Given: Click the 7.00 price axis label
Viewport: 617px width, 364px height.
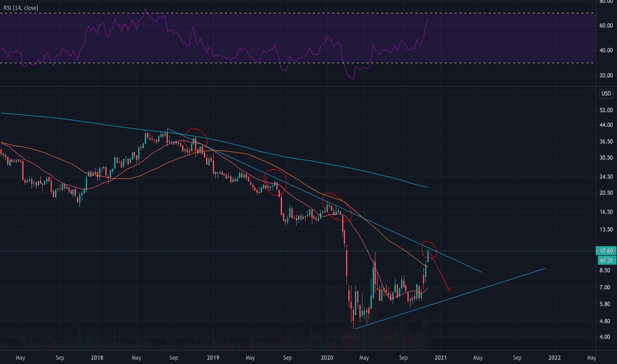Looking at the screenshot, I should point(605,288).
